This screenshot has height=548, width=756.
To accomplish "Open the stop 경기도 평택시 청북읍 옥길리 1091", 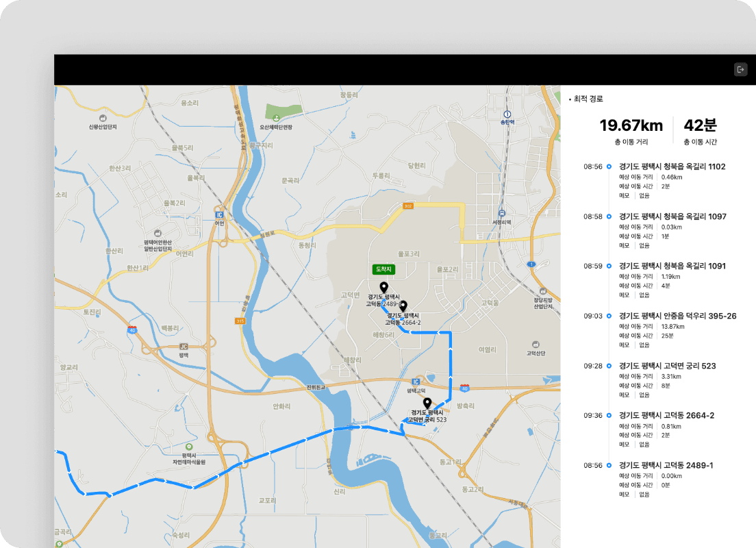I will pos(672,266).
